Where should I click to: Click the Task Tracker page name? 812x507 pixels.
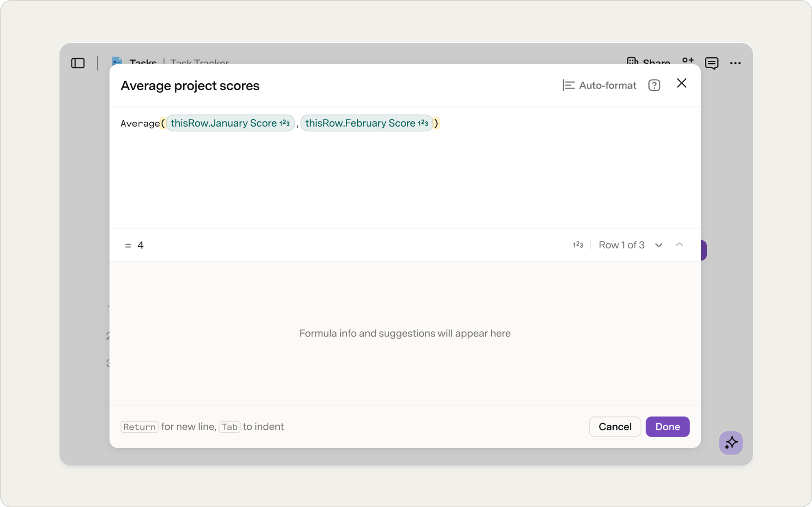pyautogui.click(x=199, y=61)
